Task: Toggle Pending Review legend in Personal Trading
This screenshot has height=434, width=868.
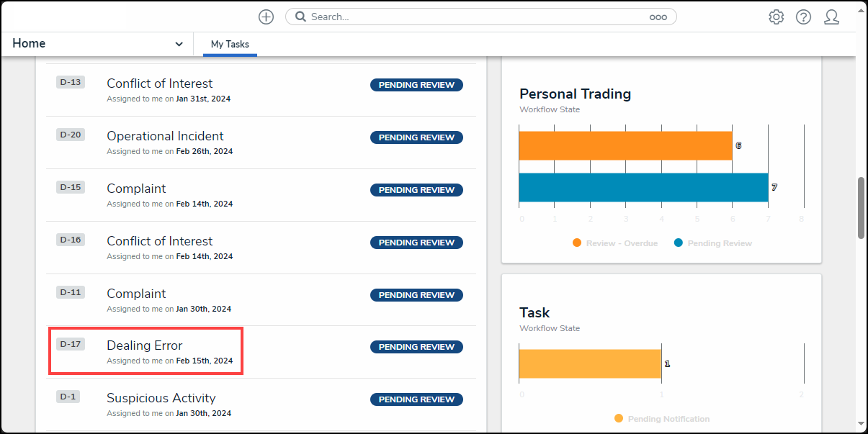Action: coord(713,243)
